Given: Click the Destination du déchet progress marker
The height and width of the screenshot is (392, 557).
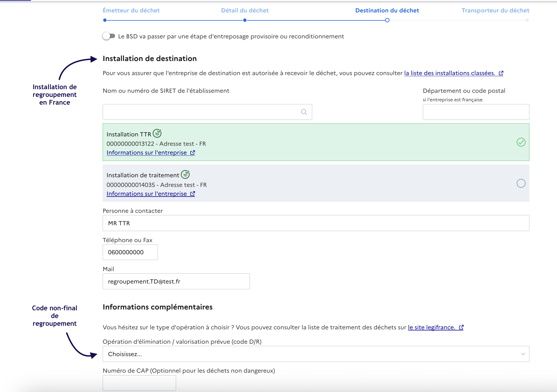Looking at the screenshot, I should coord(387,20).
